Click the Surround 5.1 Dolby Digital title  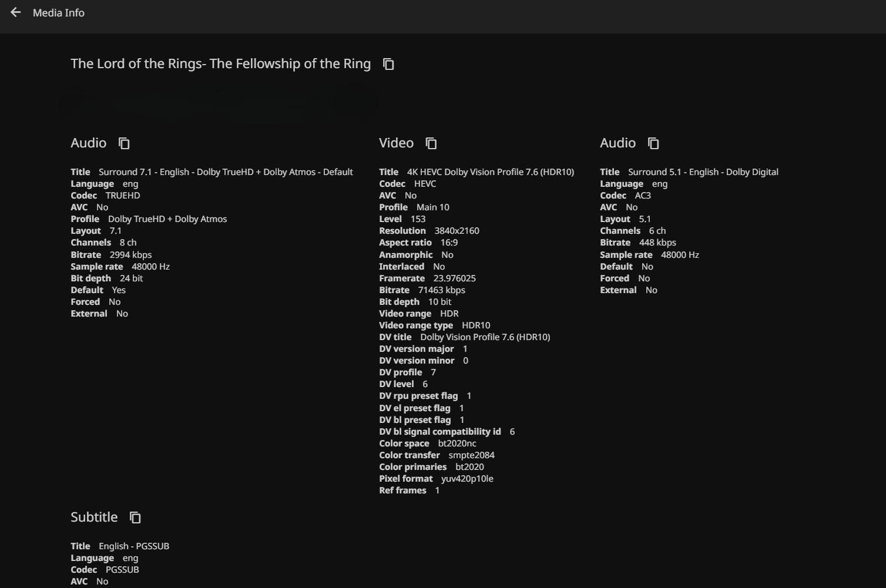point(703,172)
